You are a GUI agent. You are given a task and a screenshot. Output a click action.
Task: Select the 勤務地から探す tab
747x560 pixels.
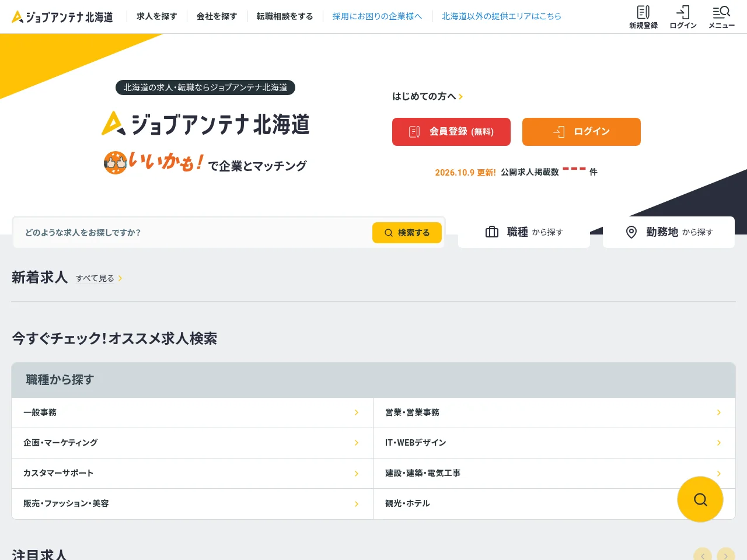(669, 232)
